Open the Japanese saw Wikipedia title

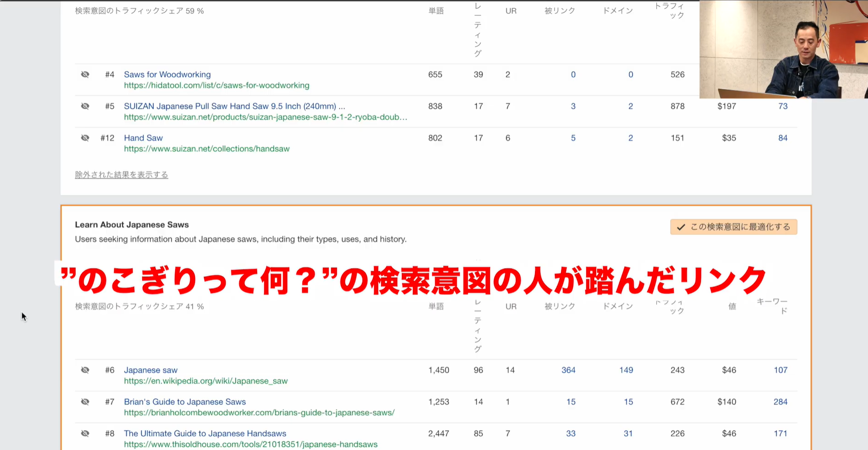coord(150,370)
